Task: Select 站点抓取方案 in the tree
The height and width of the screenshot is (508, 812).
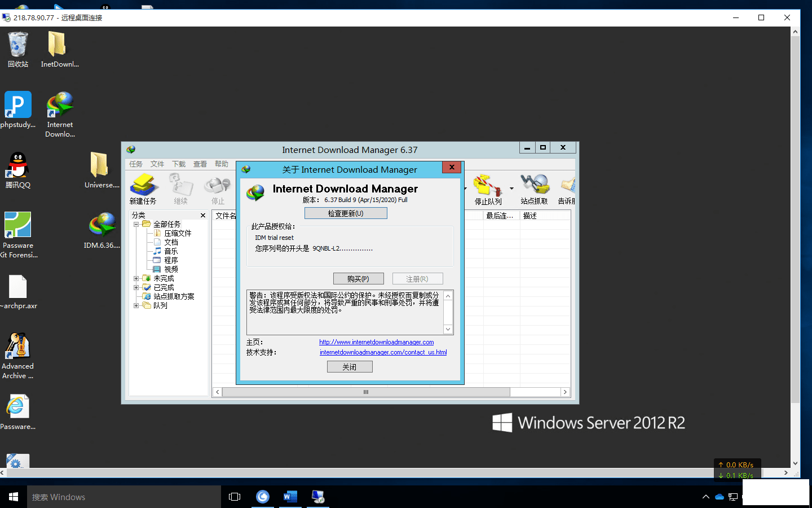Action: coord(174,296)
